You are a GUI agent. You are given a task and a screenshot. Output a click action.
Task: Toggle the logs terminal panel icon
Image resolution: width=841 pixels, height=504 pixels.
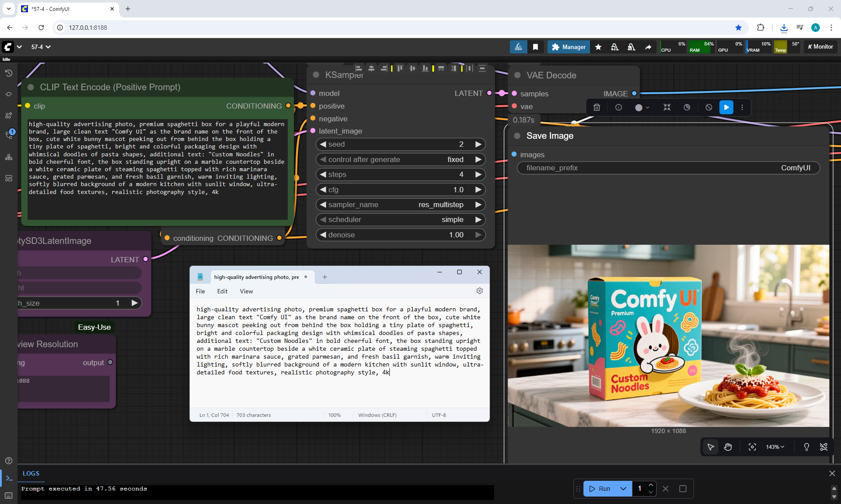[x=9, y=478]
